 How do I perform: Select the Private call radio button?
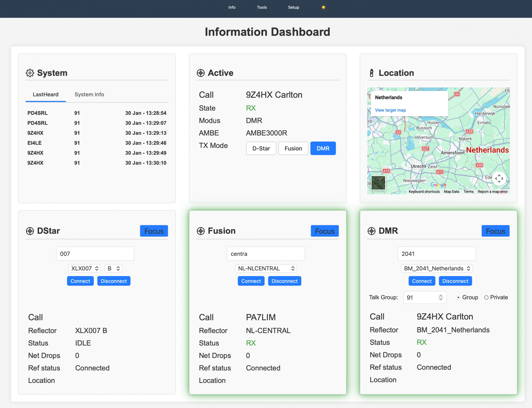tap(486, 298)
